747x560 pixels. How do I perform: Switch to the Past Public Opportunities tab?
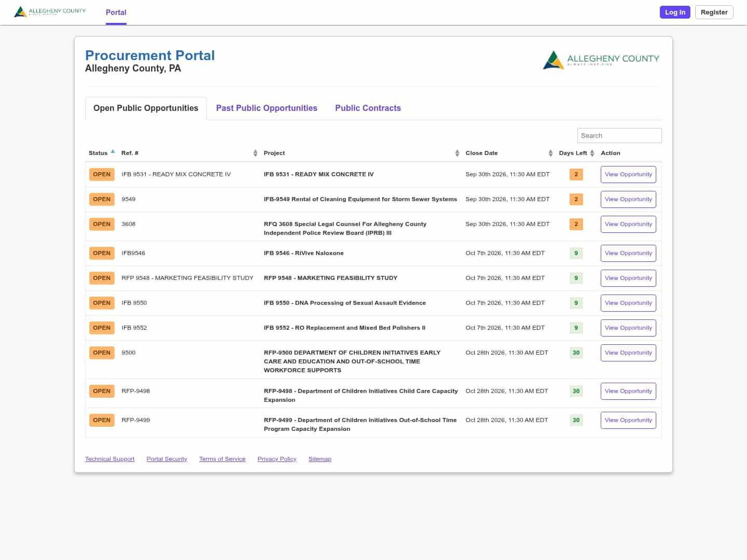[267, 108]
